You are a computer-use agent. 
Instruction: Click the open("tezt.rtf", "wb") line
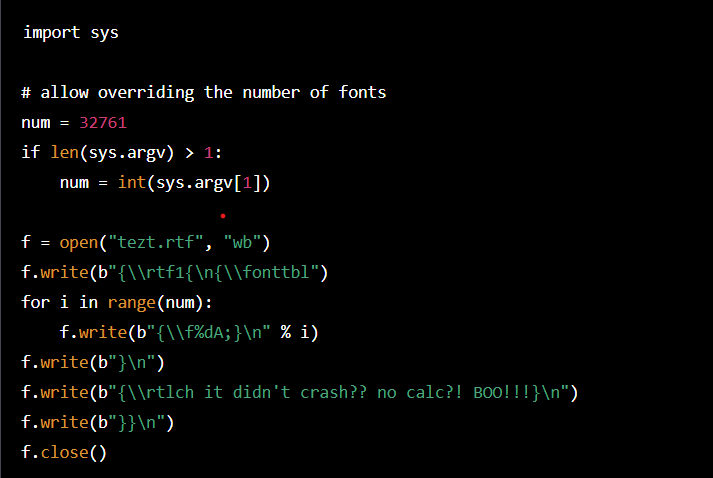coord(146,243)
